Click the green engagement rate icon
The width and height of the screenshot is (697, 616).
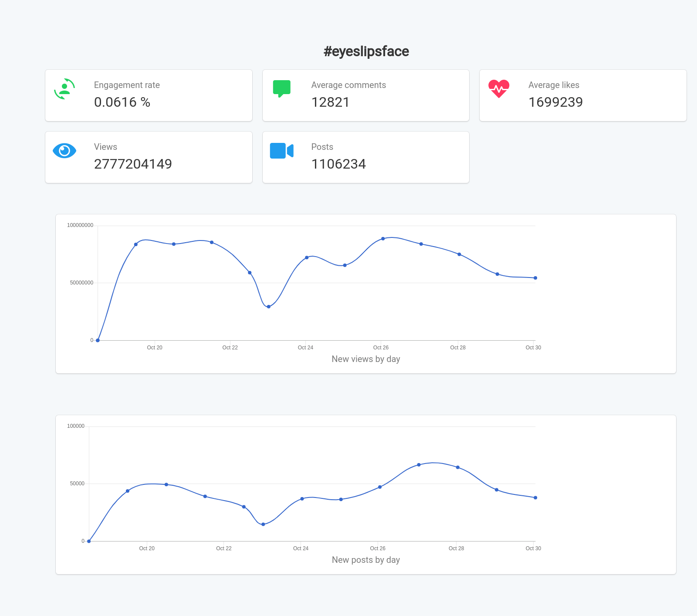[64, 89]
